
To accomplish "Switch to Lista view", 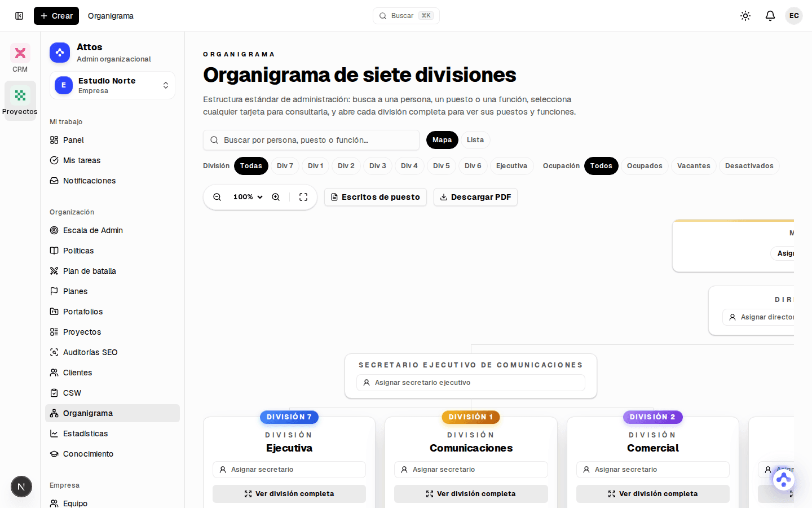I will pyautogui.click(x=475, y=140).
